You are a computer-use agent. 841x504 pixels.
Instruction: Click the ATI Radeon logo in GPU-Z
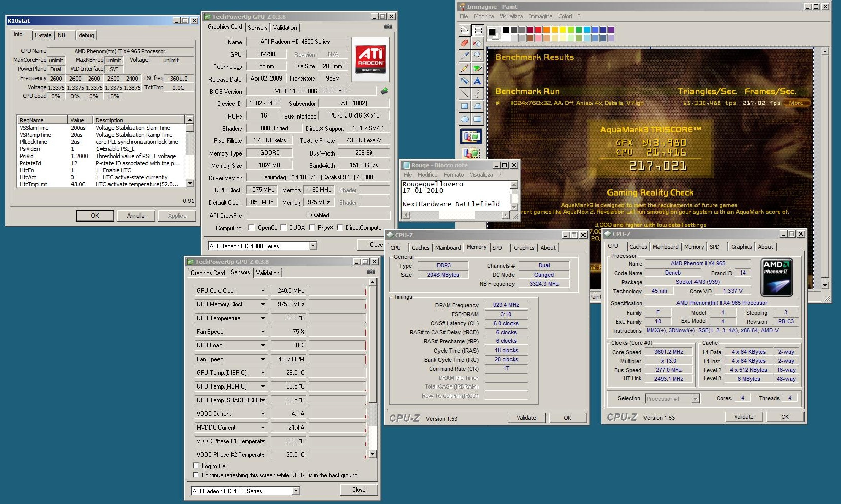point(371,59)
